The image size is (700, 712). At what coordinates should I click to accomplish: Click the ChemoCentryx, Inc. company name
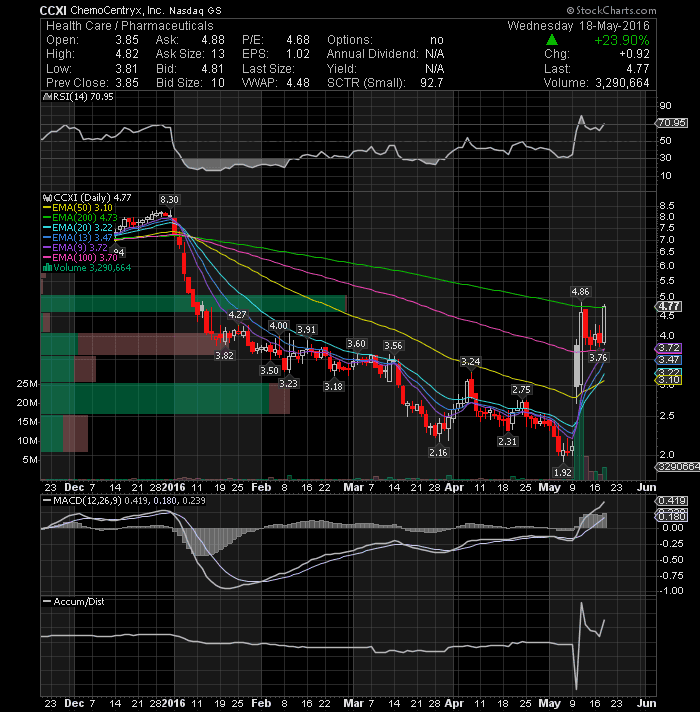[117, 10]
